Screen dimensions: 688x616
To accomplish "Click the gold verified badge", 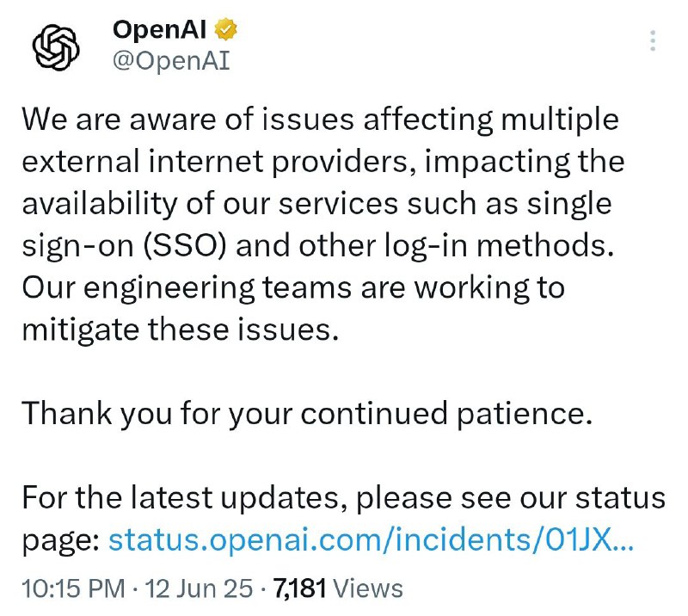I will coord(225,30).
